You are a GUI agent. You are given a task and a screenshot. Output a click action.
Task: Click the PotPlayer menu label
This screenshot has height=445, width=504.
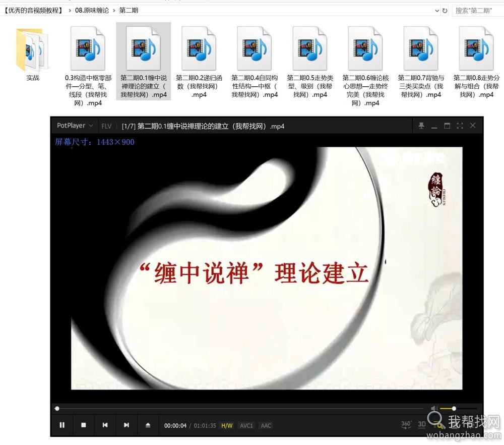(x=71, y=126)
